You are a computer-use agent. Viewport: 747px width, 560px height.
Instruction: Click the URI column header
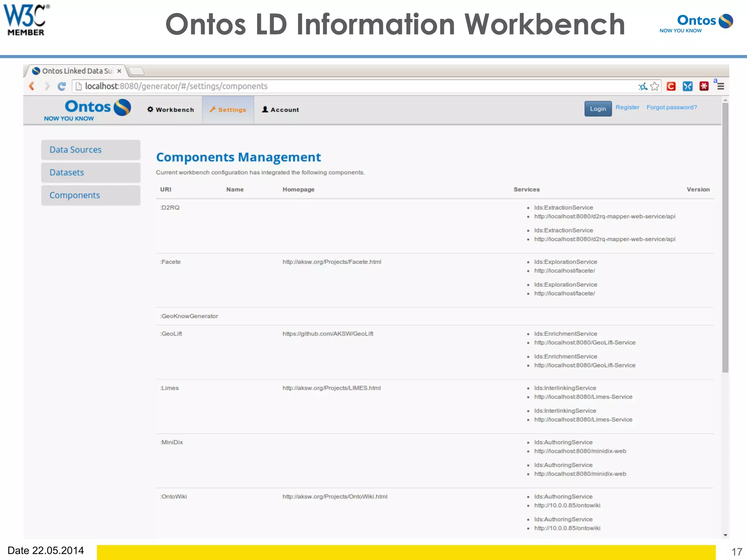tap(166, 190)
